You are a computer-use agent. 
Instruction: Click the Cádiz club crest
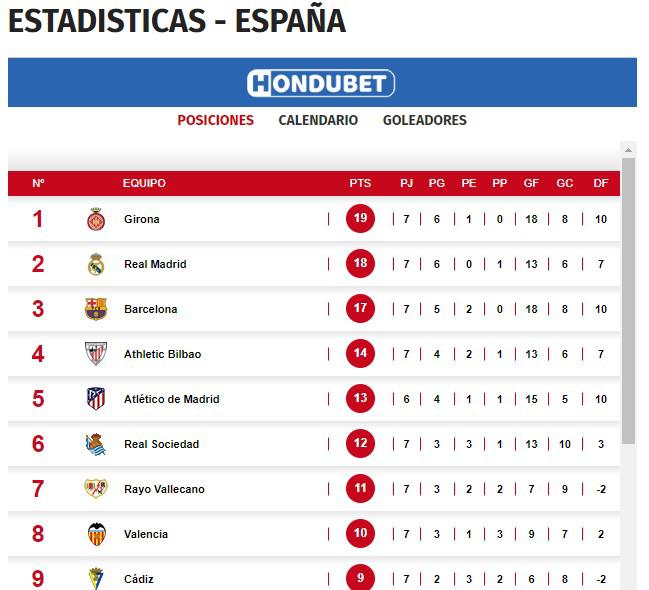tap(96, 578)
